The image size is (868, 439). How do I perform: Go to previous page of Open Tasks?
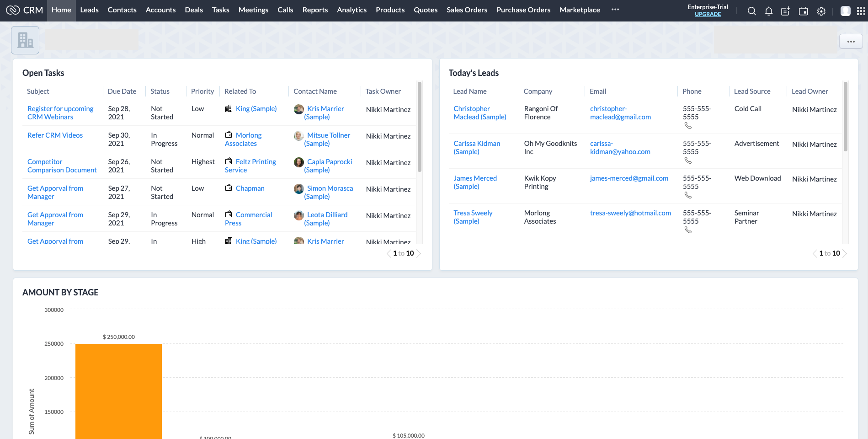[x=389, y=253]
